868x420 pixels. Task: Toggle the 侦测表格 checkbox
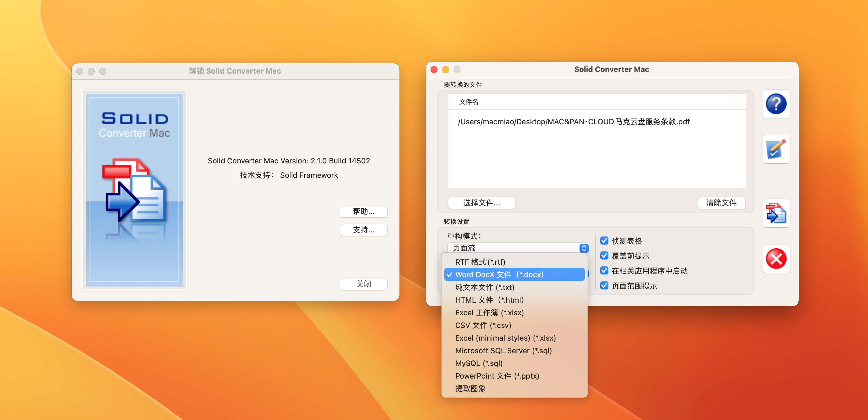604,241
